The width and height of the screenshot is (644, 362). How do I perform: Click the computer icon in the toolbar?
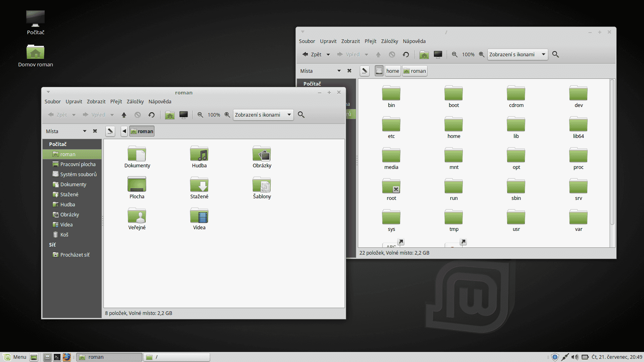[184, 115]
